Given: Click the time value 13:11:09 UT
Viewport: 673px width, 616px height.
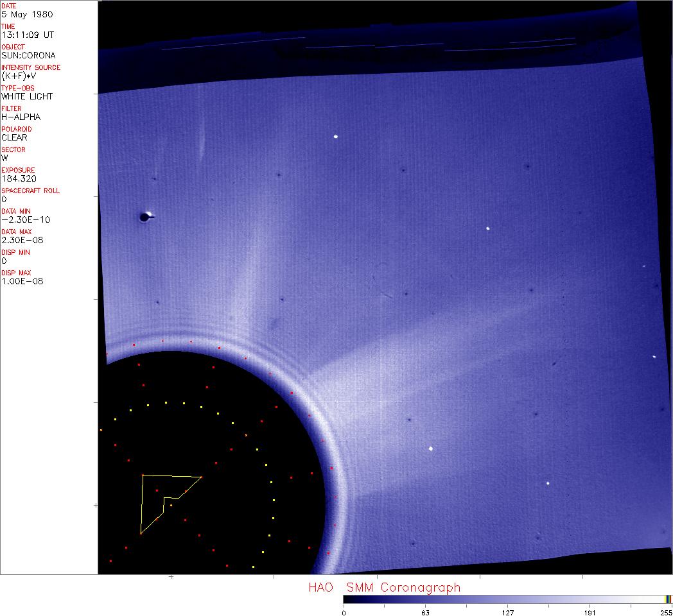Looking at the screenshot, I should tap(27, 35).
